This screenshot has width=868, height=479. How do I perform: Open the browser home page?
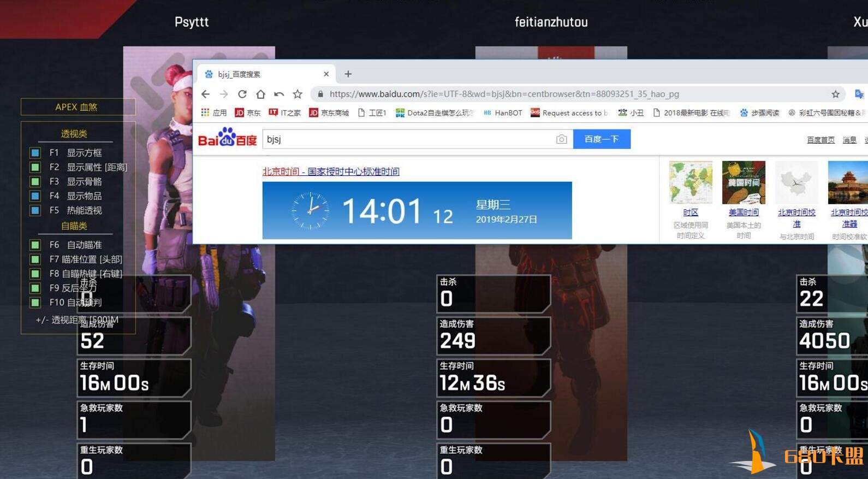click(x=261, y=94)
